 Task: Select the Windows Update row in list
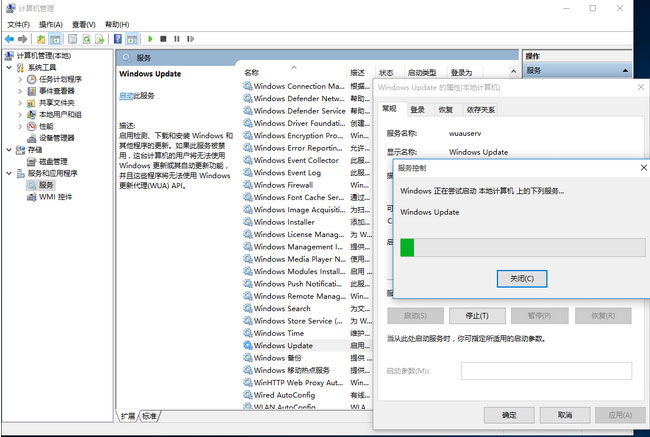307,345
